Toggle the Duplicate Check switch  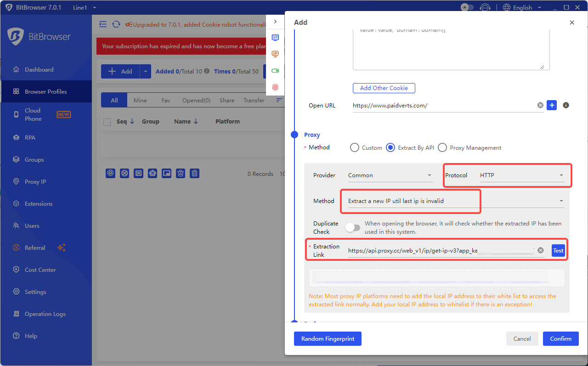coord(353,227)
